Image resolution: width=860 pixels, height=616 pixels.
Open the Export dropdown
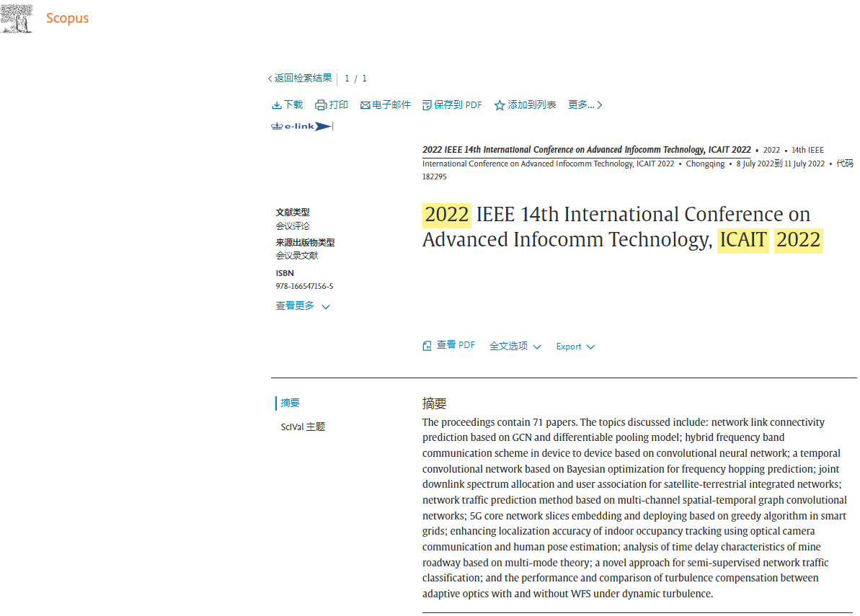click(575, 347)
